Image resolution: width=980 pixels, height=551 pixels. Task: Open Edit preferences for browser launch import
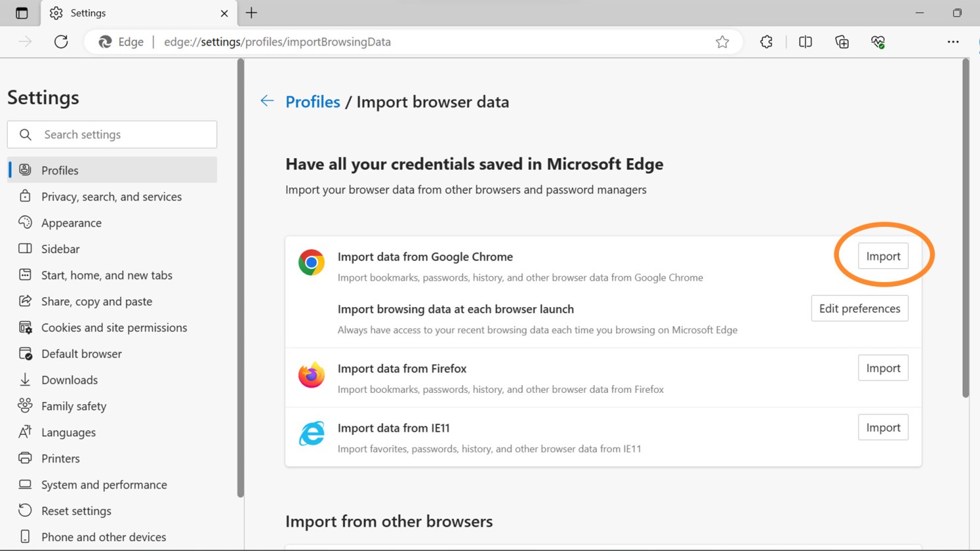pyautogui.click(x=859, y=308)
